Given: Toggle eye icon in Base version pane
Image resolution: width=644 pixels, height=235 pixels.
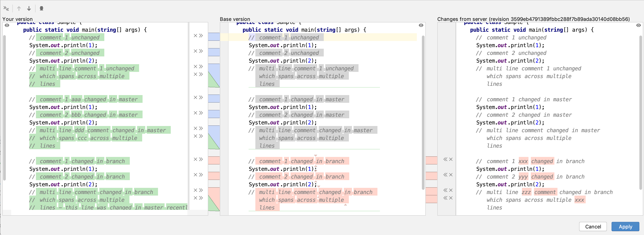Looking at the screenshot, I should tap(421, 25).
